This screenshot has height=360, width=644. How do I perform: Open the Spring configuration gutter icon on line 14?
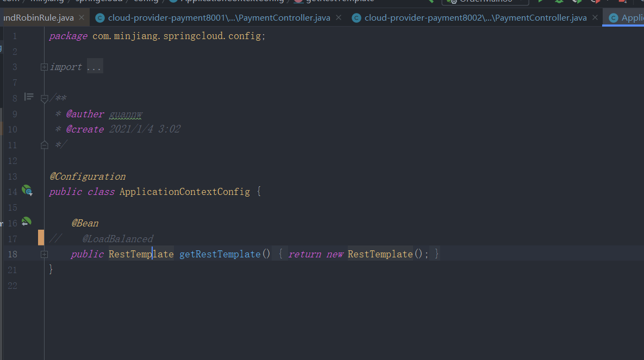pos(27,190)
